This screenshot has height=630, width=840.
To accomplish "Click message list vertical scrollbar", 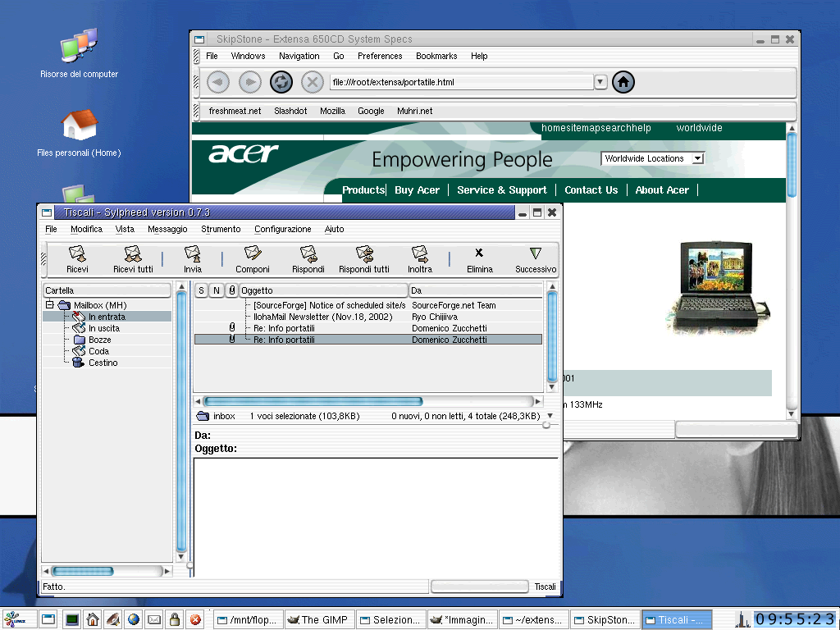I will (x=552, y=336).
